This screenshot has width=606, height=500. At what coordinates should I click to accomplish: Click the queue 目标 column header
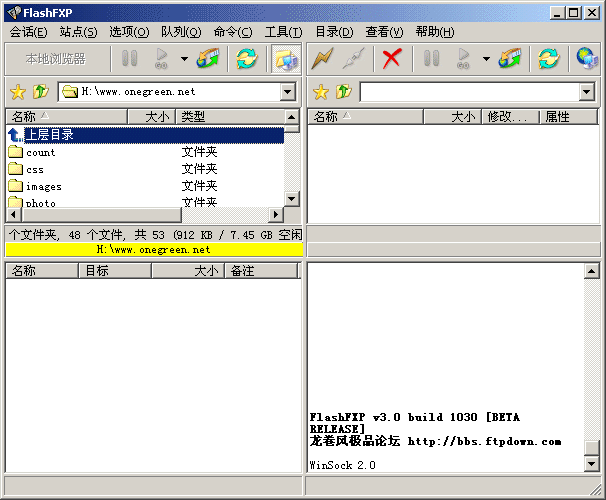[x=115, y=270]
